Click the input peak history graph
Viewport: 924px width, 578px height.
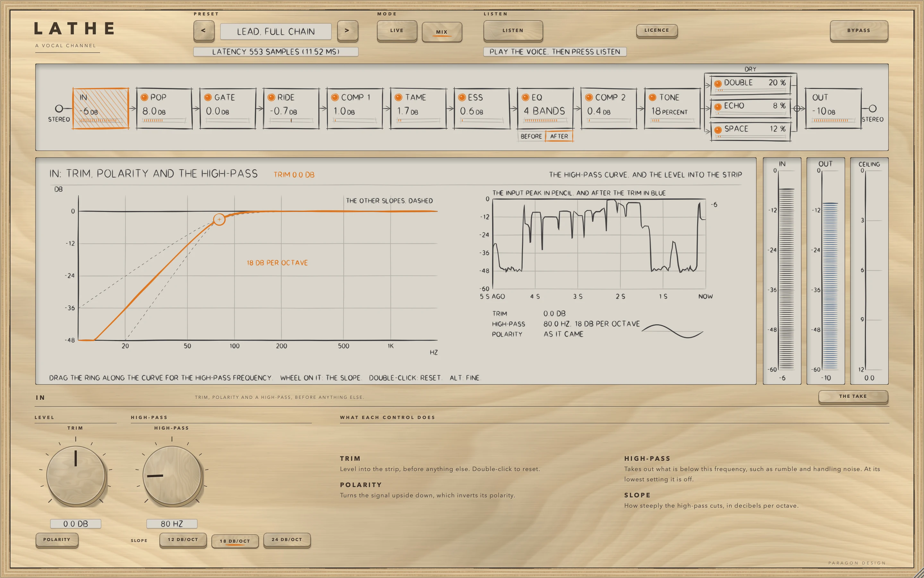[599, 244]
